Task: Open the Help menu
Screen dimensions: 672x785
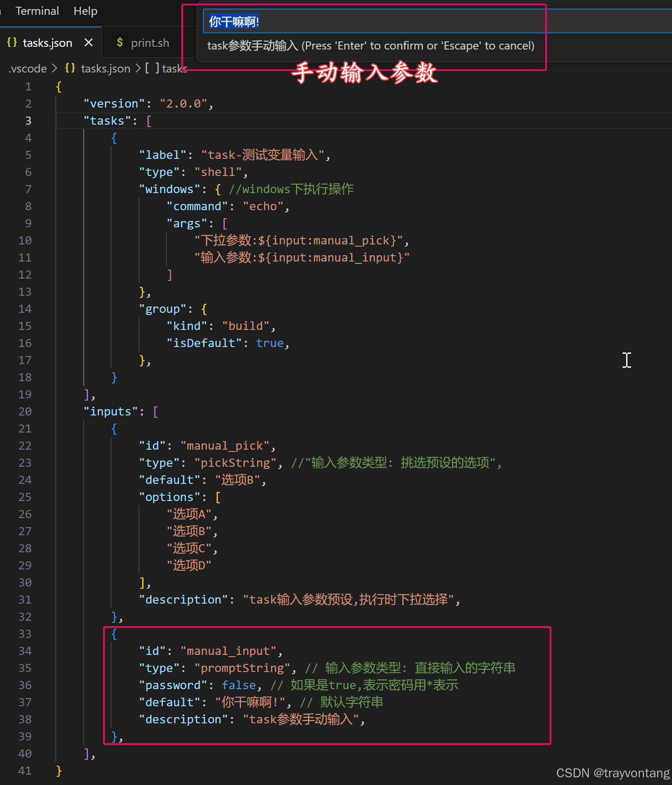Action: 85,11
